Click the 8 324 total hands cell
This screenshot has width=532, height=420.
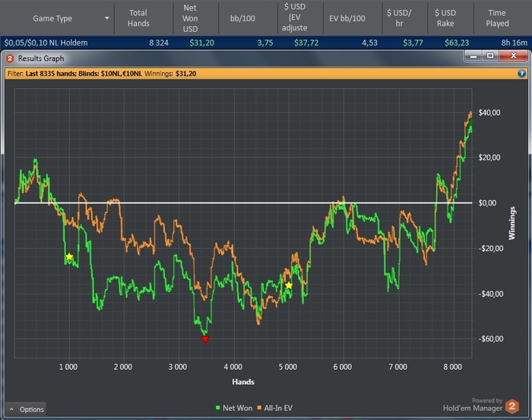[x=158, y=43]
